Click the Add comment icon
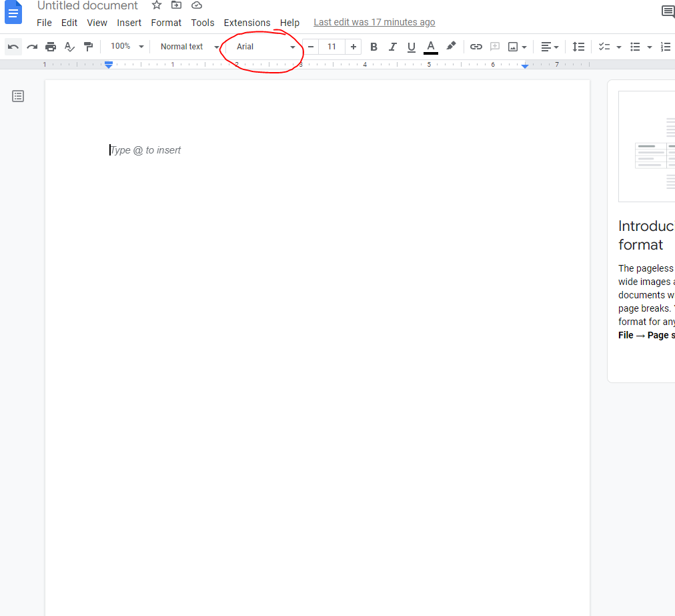Viewport: 675px width, 616px height. coord(495,47)
